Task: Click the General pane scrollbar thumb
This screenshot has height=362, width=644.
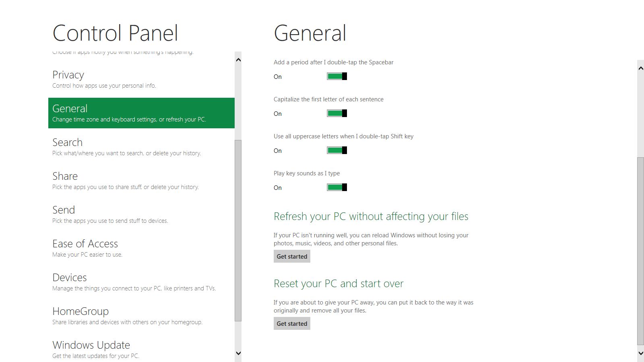Action: [x=641, y=251]
